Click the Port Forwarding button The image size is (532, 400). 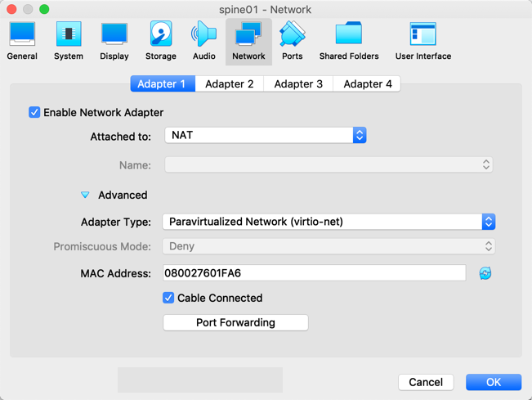[235, 322]
